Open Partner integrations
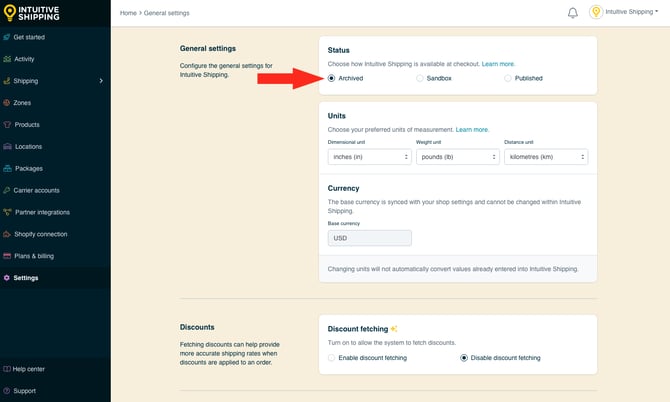Image resolution: width=670 pixels, height=402 pixels. coord(42,212)
